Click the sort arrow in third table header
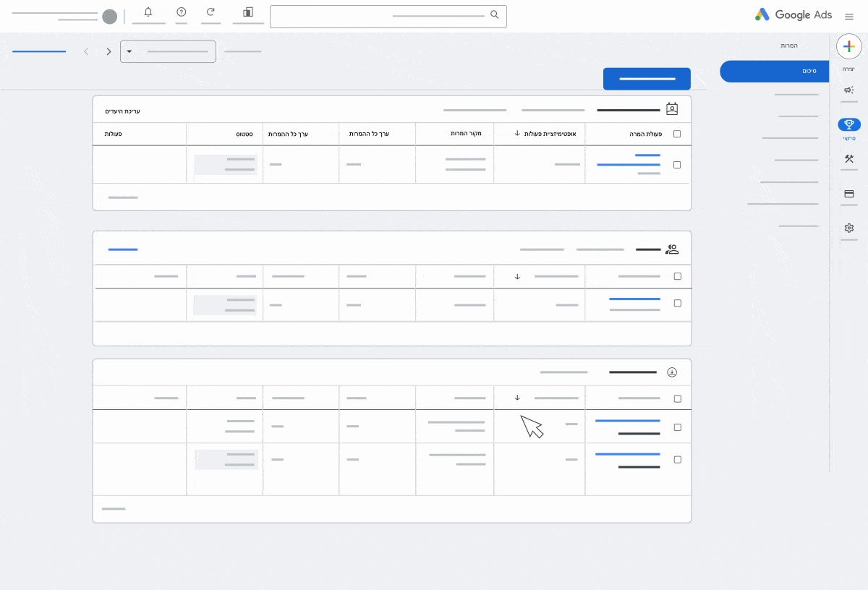The width and height of the screenshot is (868, 590). pos(517,398)
